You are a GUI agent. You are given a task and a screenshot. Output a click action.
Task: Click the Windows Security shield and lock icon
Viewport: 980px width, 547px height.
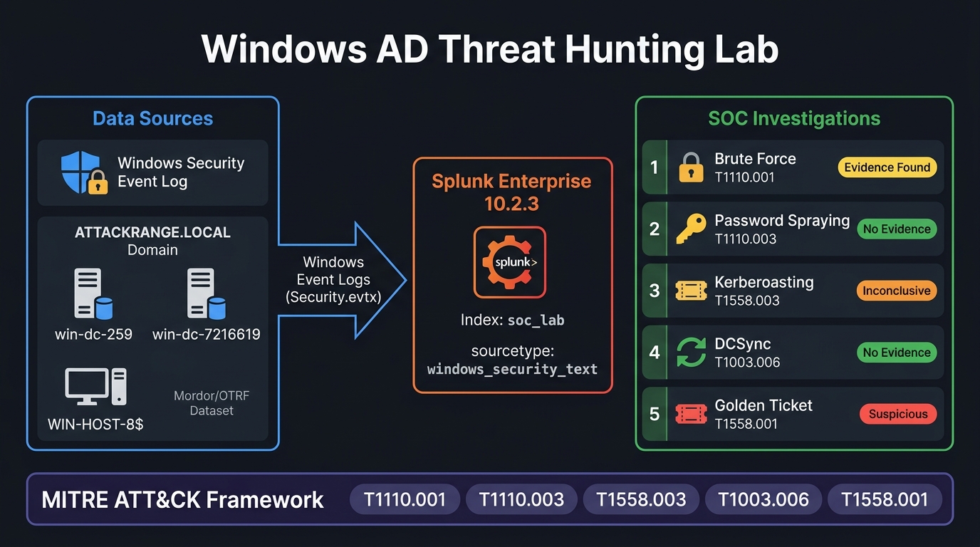[x=84, y=172]
